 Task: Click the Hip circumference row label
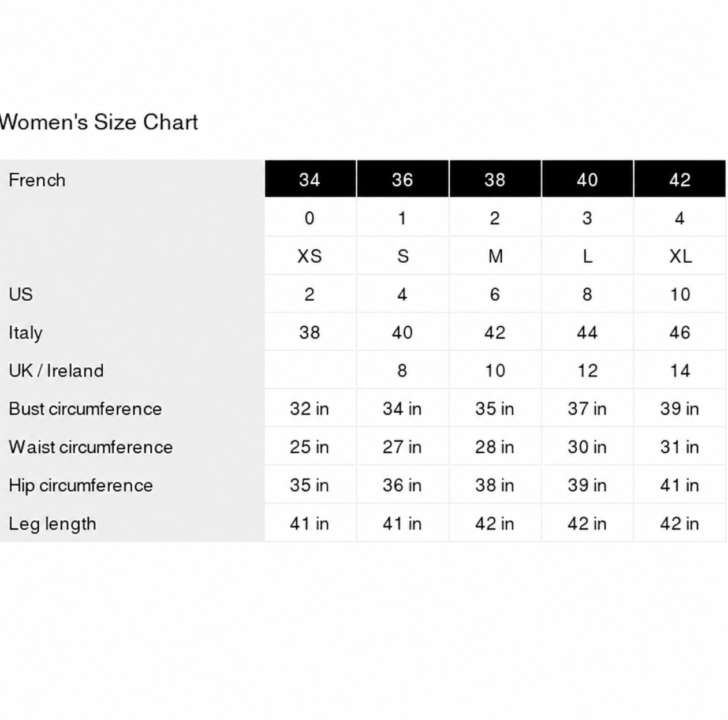(x=81, y=486)
